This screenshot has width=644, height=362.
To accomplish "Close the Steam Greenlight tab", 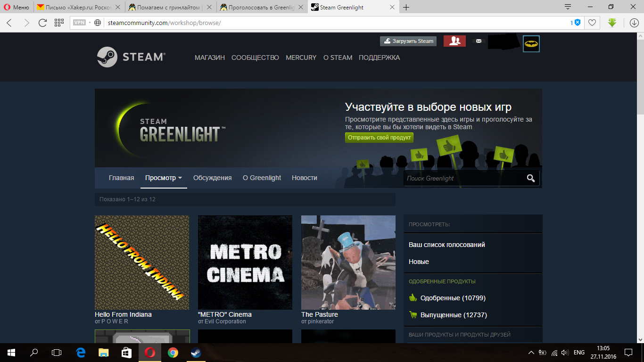I will tap(391, 7).
